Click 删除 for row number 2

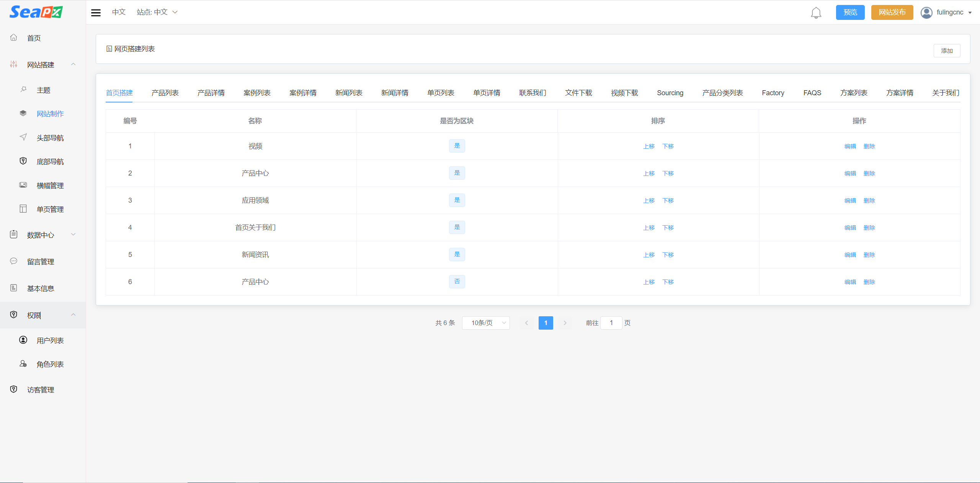869,174
